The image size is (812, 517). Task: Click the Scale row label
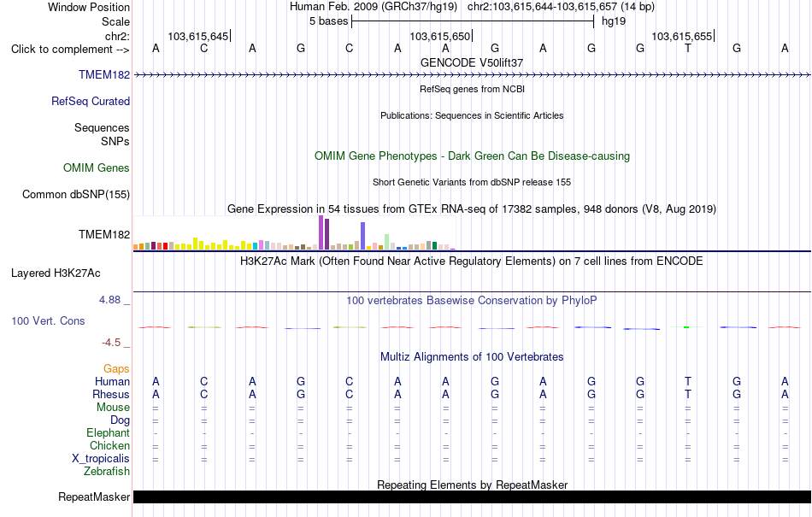pos(115,21)
